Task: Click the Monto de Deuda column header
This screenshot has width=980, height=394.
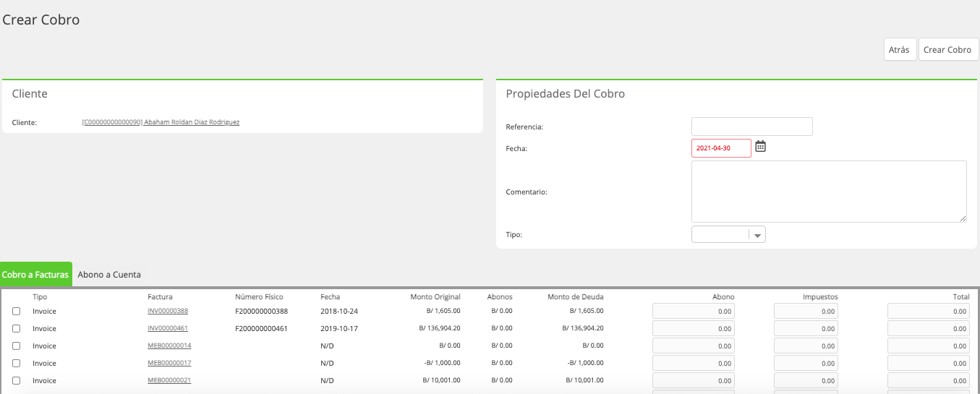Action: pyautogui.click(x=575, y=297)
